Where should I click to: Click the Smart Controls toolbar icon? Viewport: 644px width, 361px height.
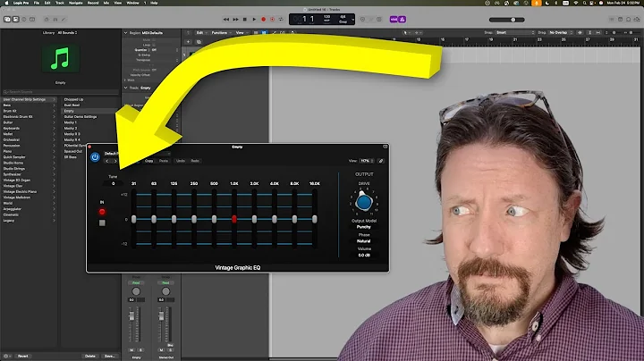pyautogui.click(x=47, y=20)
